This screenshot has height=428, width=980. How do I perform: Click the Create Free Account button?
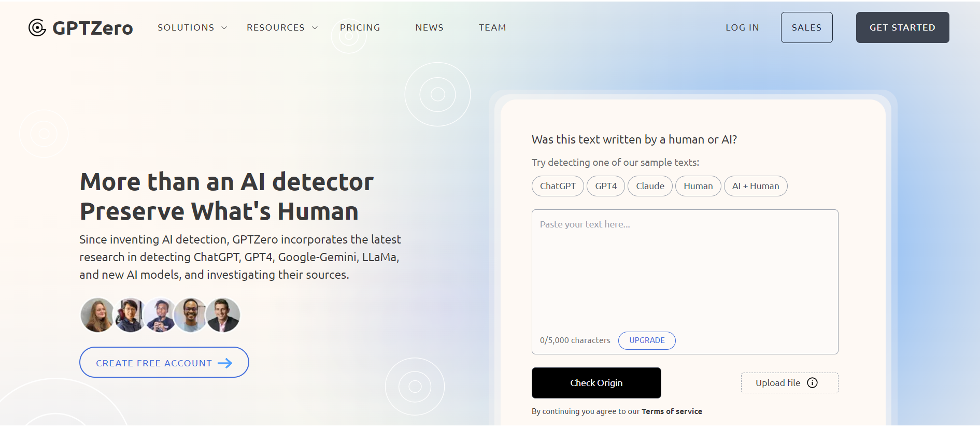click(164, 362)
